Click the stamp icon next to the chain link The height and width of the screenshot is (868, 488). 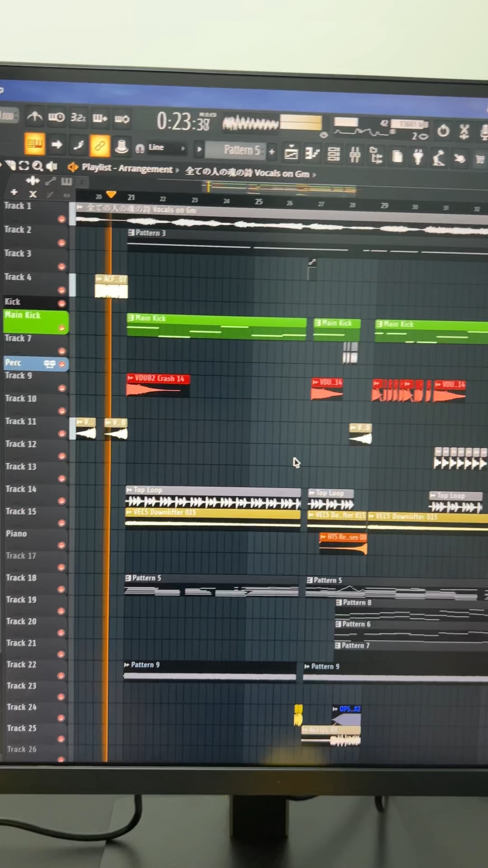(121, 146)
